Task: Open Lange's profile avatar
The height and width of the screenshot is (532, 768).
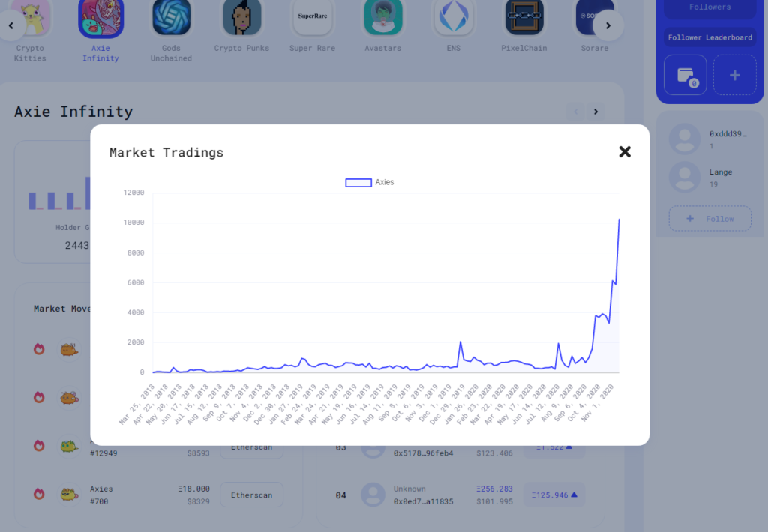Action: pos(684,177)
